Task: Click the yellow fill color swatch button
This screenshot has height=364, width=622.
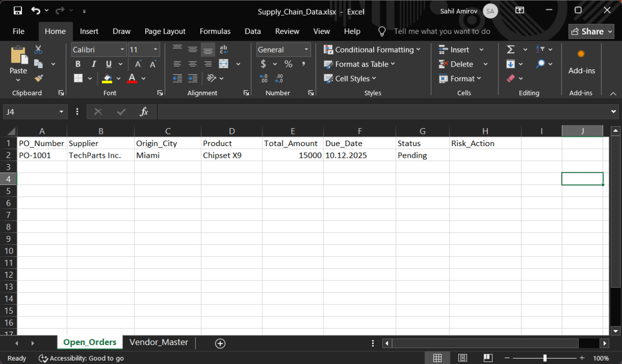Action: [107, 78]
